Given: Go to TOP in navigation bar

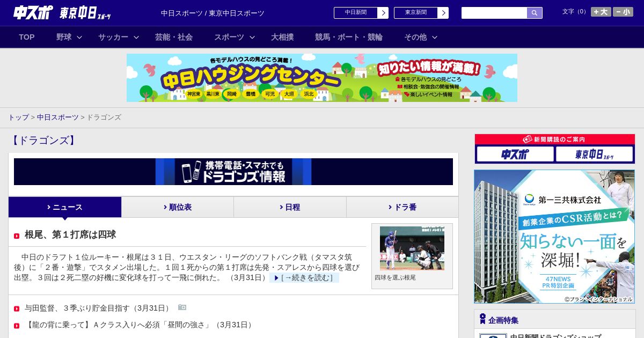Looking at the screenshot, I should 27,37.
